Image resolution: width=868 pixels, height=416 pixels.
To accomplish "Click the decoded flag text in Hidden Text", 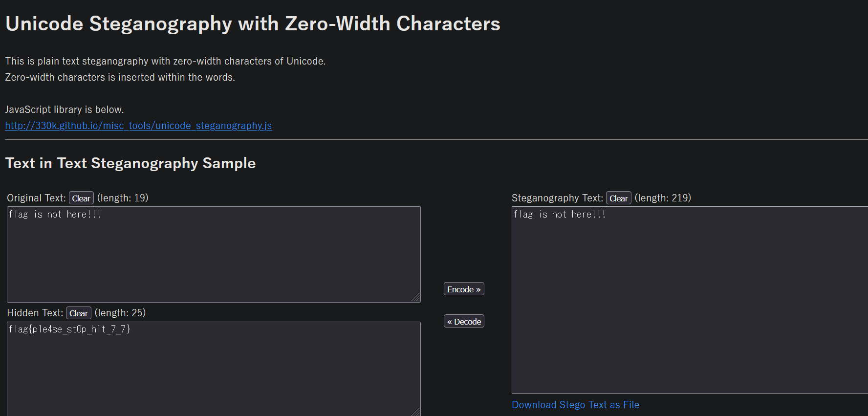I will pos(69,329).
